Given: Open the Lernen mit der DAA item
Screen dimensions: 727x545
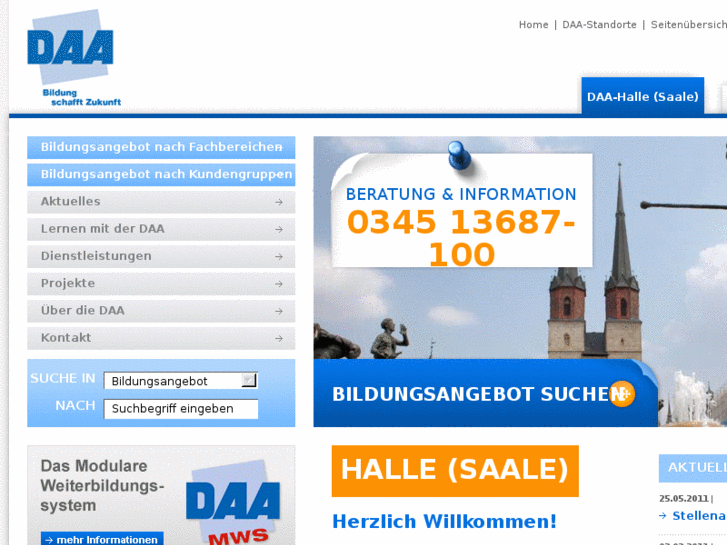Looking at the screenshot, I should click(x=161, y=230).
